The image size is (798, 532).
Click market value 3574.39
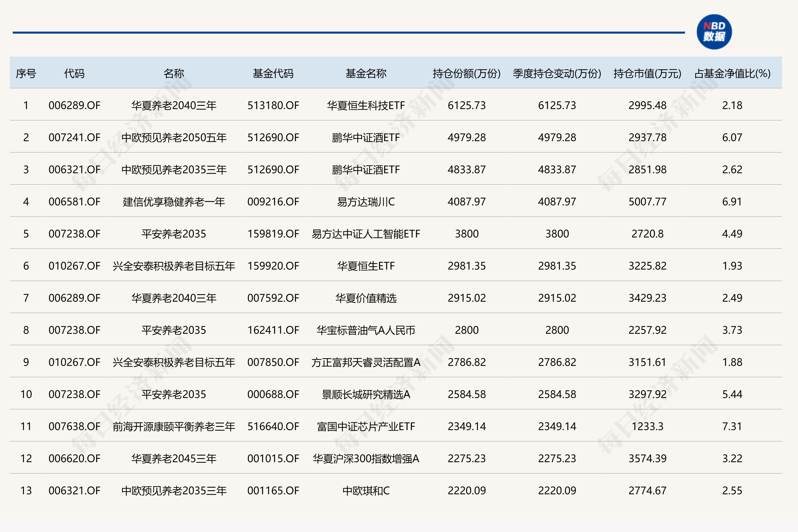click(647, 458)
